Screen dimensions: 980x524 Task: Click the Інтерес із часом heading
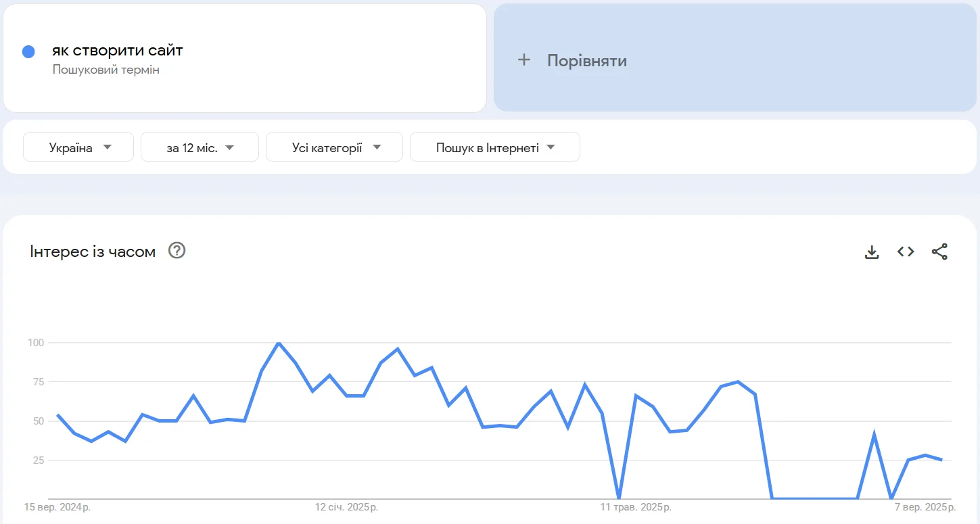pos(93,252)
